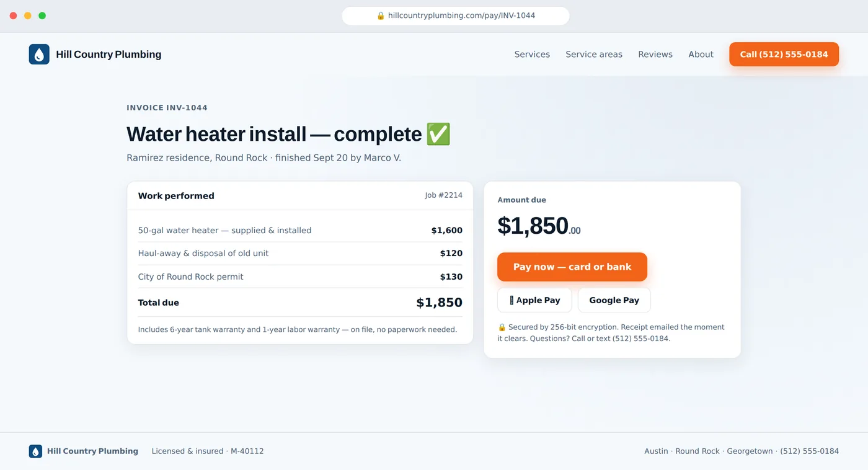
Task: Close the browser window with the red button
Action: coord(13,16)
